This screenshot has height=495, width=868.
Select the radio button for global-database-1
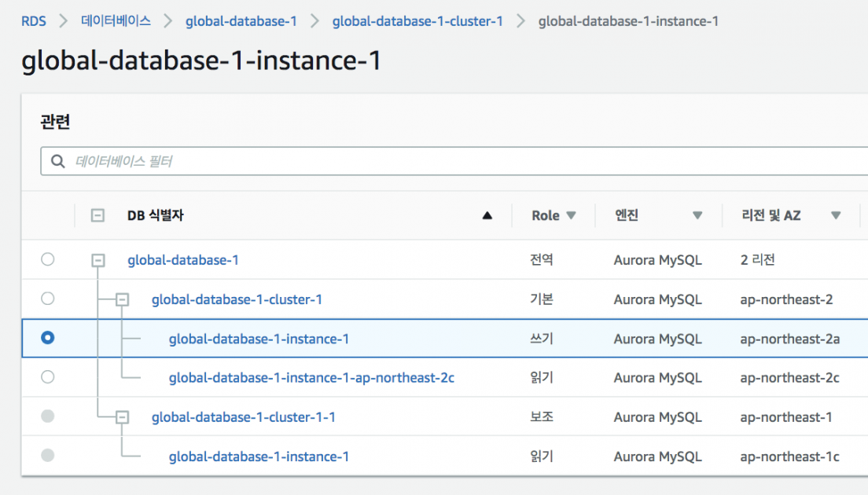pos(47,259)
